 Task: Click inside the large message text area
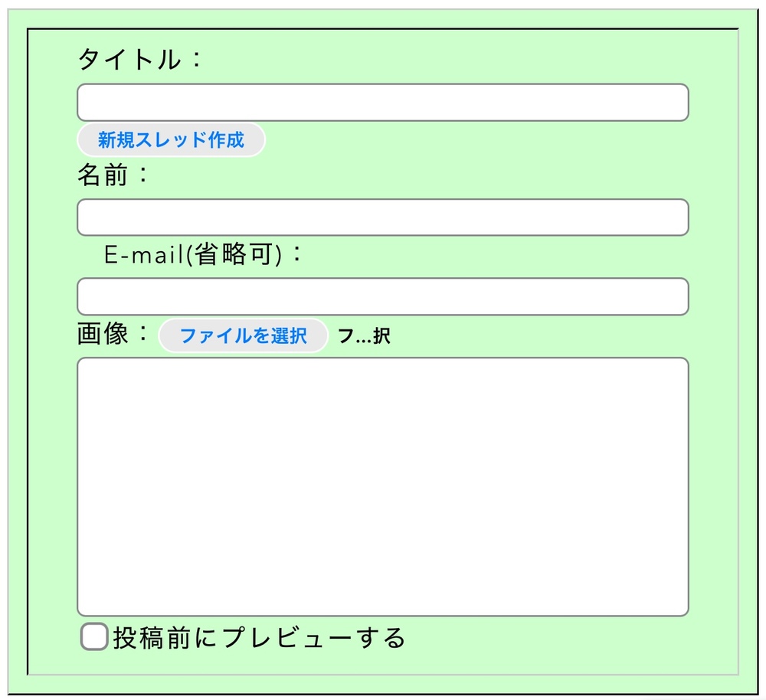(x=382, y=486)
